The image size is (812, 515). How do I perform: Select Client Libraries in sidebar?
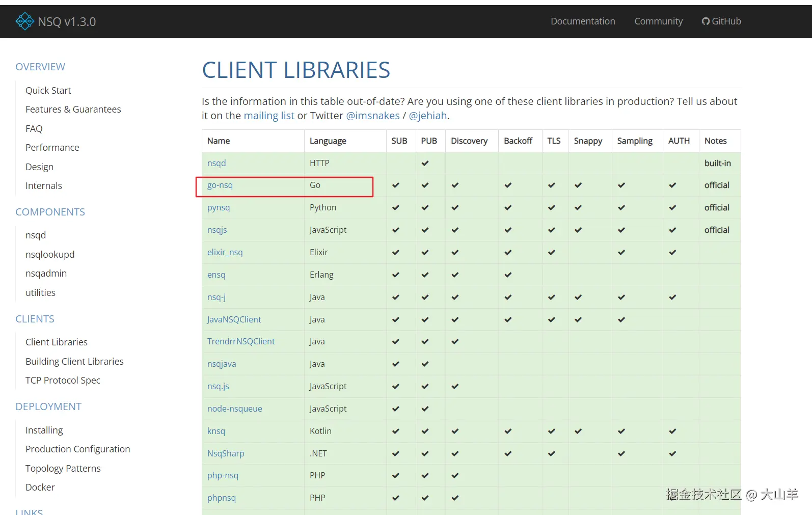[57, 342]
